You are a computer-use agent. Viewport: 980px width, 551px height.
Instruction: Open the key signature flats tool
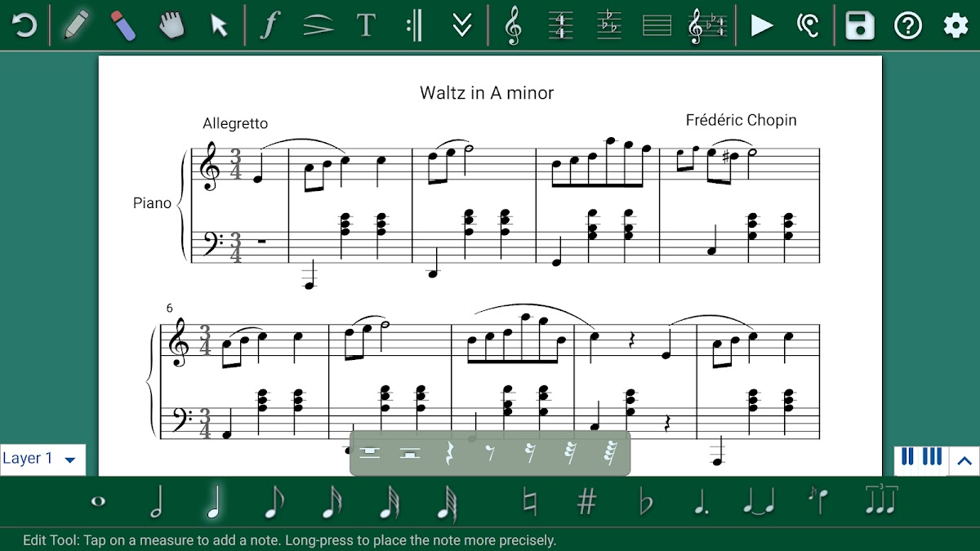click(x=608, y=25)
